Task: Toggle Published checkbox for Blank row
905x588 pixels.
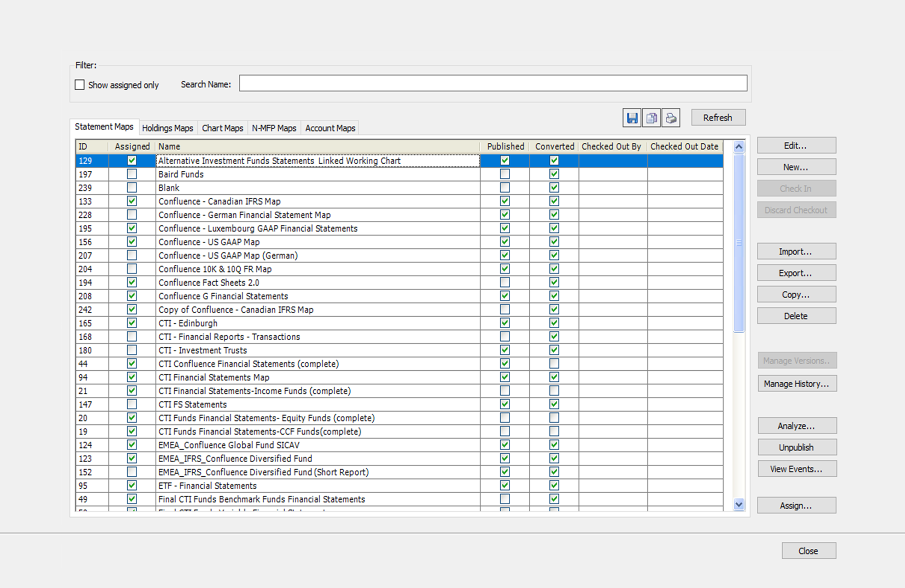Action: 504,188
